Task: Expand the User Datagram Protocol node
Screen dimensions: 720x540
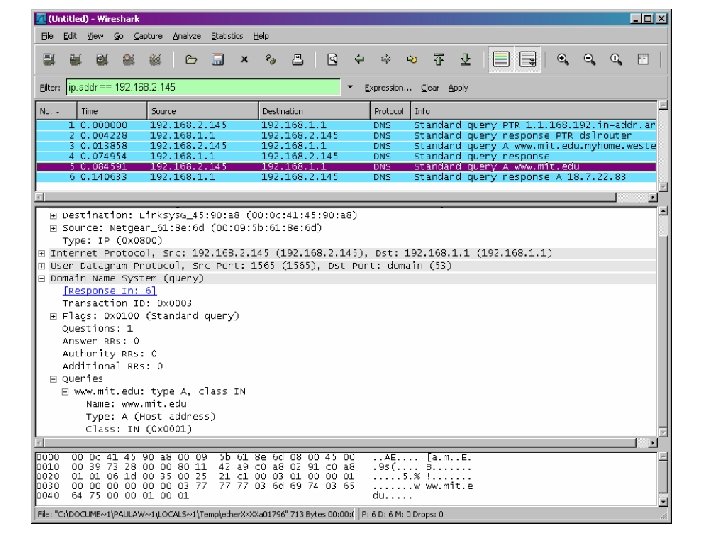Action: click(42, 266)
